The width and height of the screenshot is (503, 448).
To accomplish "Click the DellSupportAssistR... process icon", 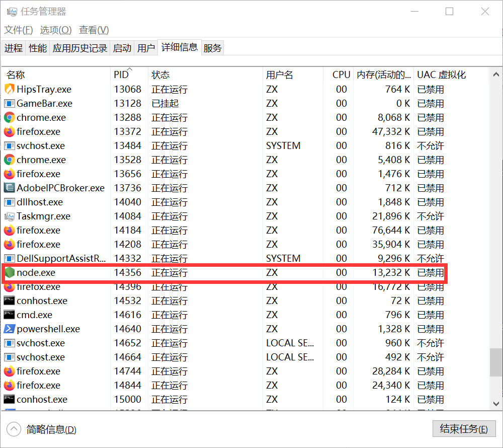I will [x=9, y=258].
